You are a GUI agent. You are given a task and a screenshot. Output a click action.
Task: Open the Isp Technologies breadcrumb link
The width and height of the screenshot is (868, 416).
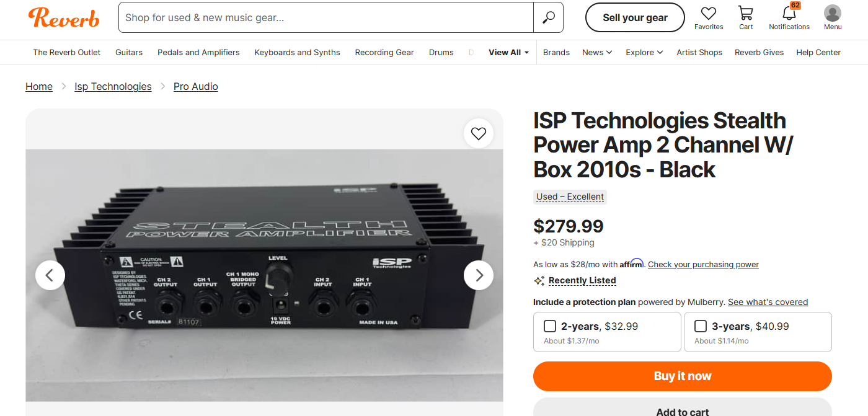[113, 87]
